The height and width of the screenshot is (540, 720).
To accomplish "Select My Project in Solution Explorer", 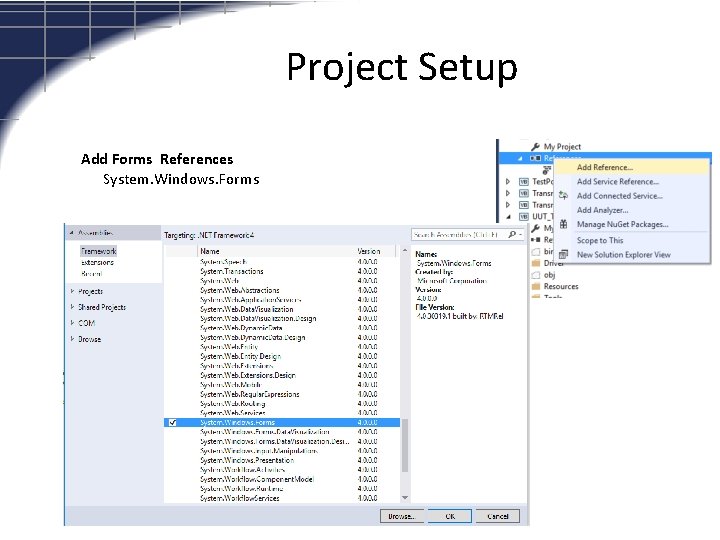I will [x=562, y=146].
